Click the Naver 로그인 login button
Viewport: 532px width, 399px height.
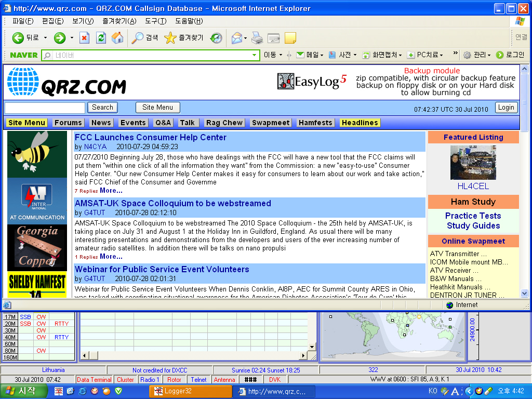[511, 55]
